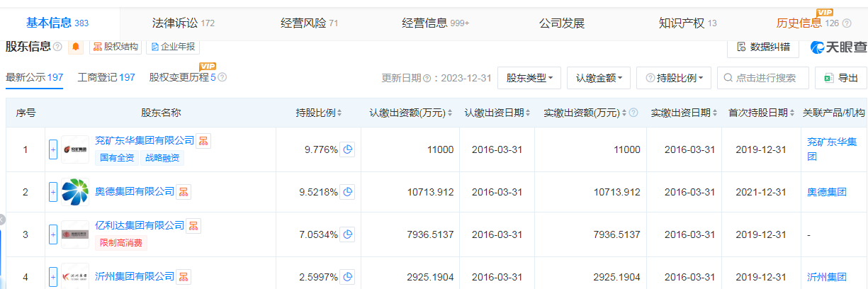
Task: Switch to 经营信息 tab
Action: (x=436, y=23)
